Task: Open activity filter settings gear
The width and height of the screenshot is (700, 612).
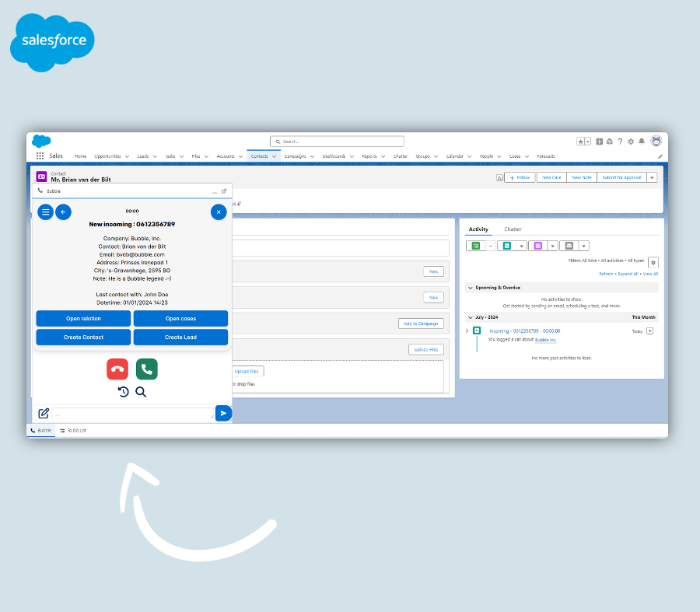Action: [x=653, y=263]
